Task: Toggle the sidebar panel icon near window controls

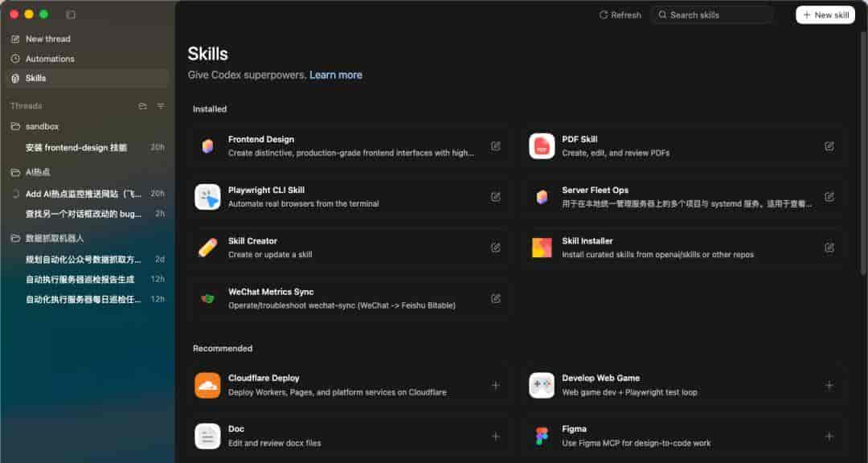Action: (71, 14)
